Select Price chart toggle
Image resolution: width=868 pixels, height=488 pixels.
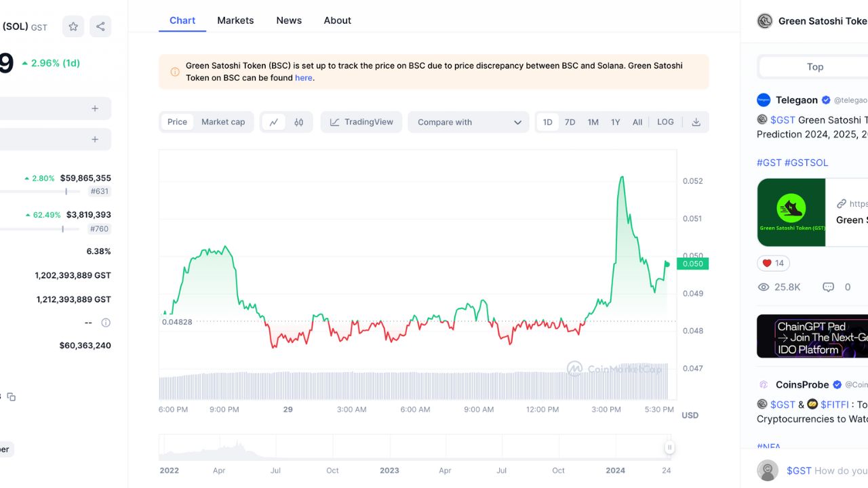177,122
